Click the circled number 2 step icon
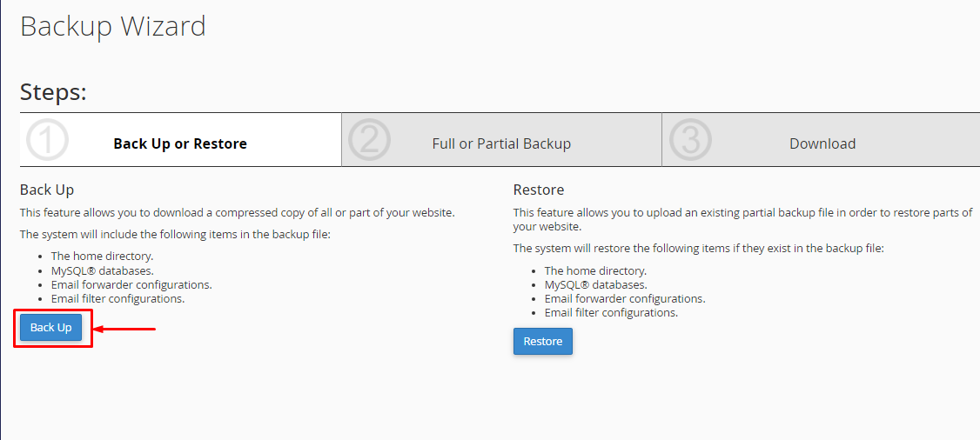The width and height of the screenshot is (980, 440). click(x=369, y=140)
